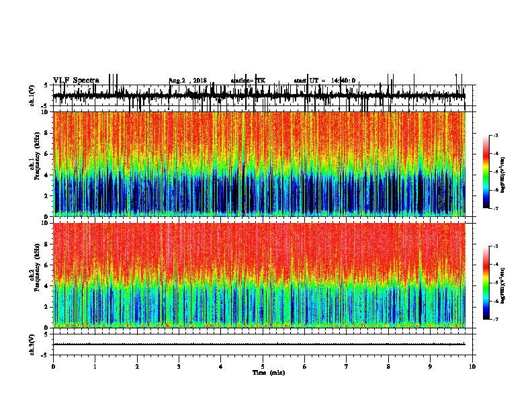Click the time axis tick labeled 9
This screenshot has height=411, width=532.
pyautogui.click(x=430, y=367)
